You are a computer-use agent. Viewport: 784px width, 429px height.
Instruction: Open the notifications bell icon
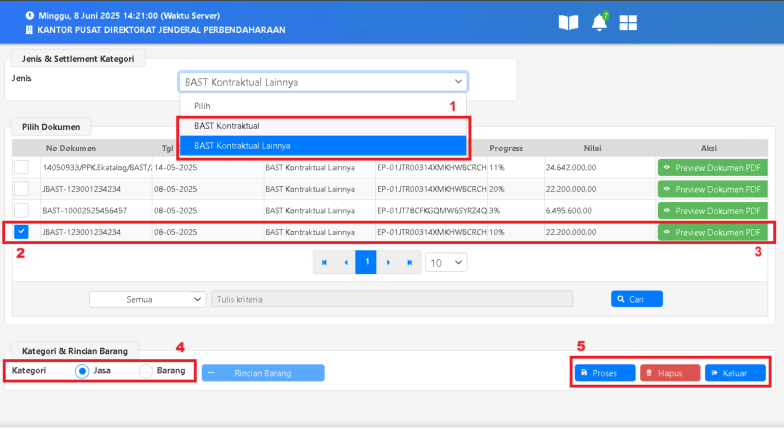click(x=599, y=22)
